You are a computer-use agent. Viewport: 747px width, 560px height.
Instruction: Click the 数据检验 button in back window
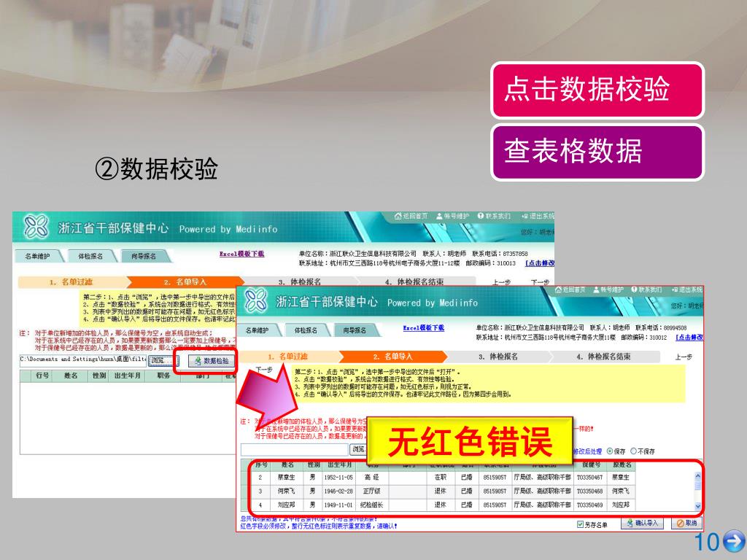point(211,361)
